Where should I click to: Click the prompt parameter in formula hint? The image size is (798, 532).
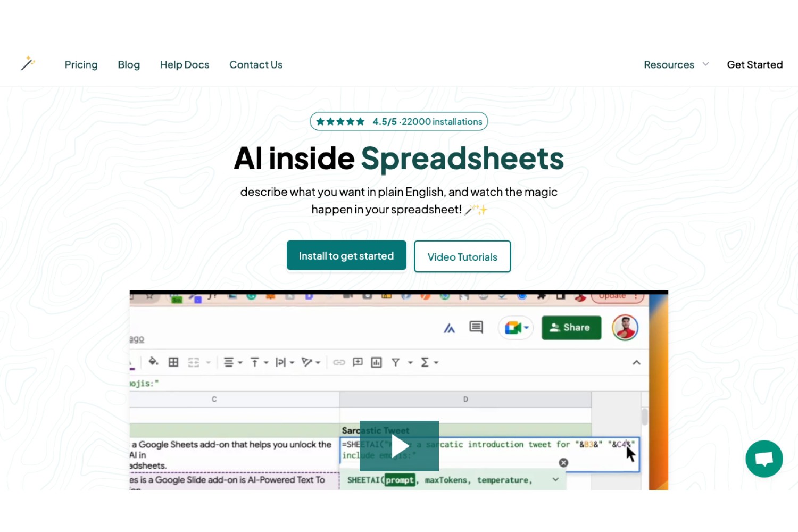[400, 480]
